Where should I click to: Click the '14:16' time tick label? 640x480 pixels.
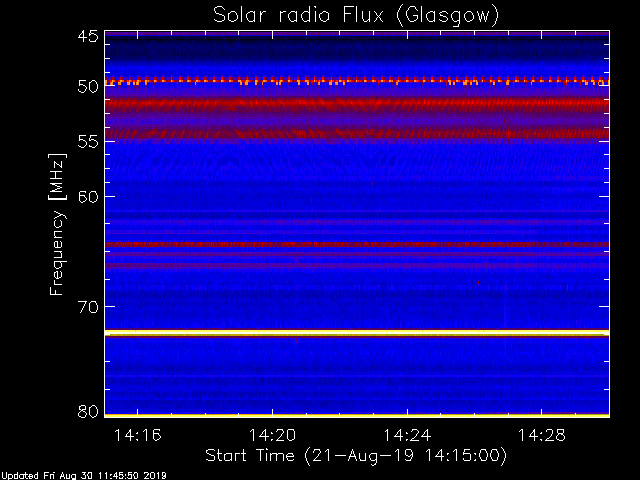tap(138, 435)
